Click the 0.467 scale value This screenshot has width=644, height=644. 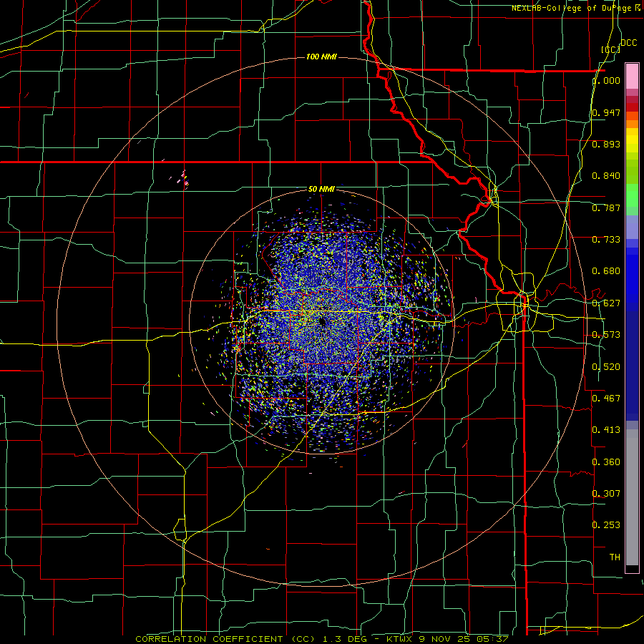click(x=606, y=398)
